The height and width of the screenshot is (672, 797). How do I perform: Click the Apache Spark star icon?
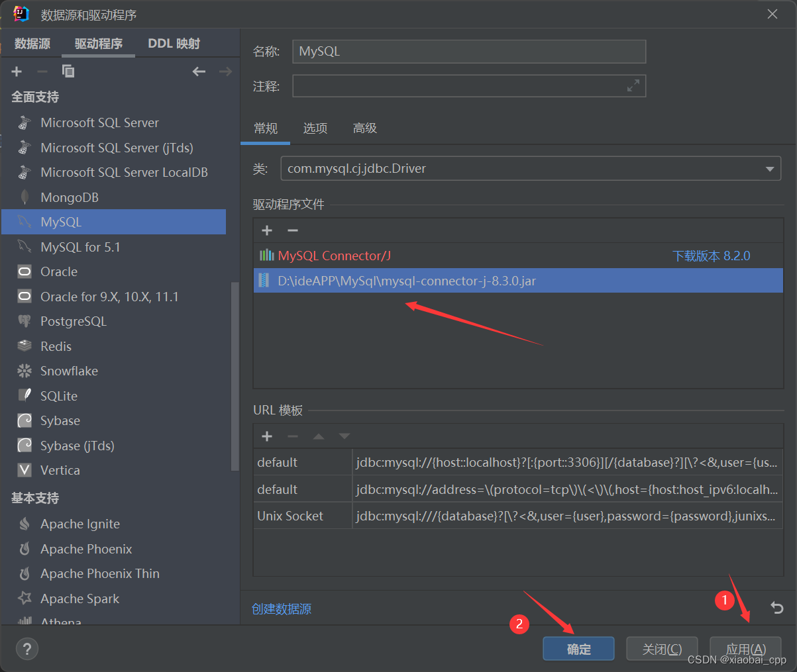25,599
